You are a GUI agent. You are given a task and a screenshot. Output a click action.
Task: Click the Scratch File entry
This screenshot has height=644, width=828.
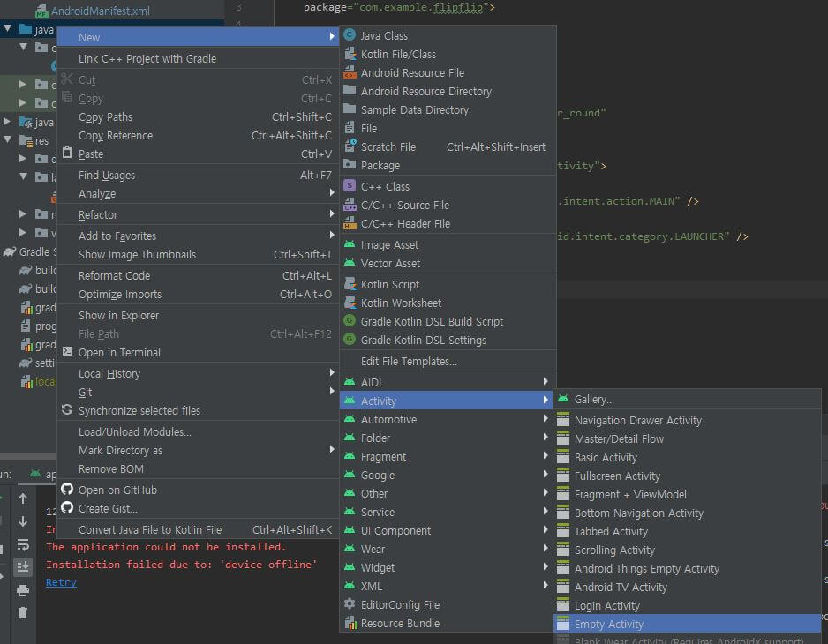(448, 146)
